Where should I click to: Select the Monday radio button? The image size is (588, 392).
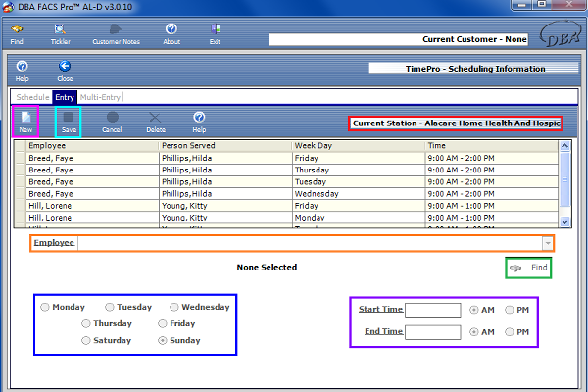pyautogui.click(x=45, y=307)
